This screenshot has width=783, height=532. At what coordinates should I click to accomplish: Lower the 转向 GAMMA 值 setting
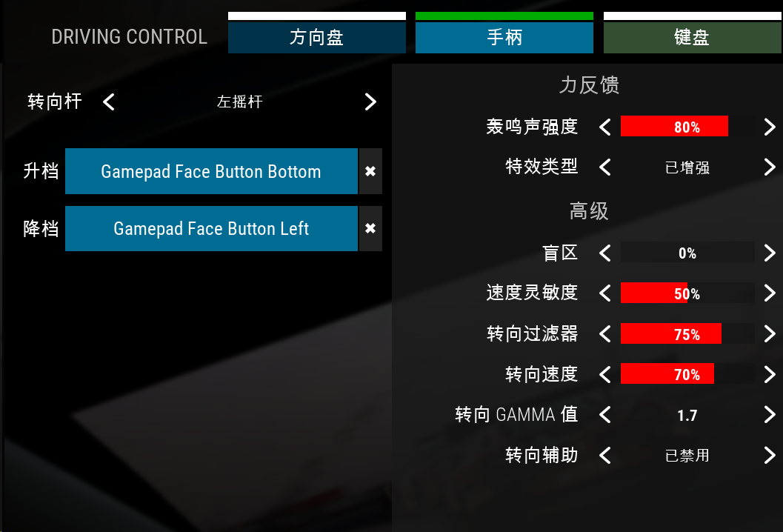tap(605, 415)
